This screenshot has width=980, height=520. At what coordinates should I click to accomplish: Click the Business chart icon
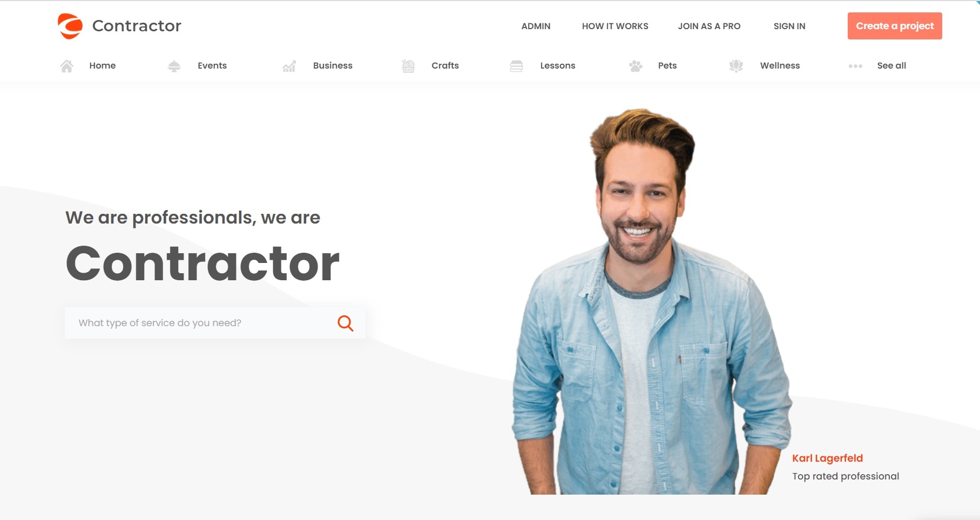289,66
